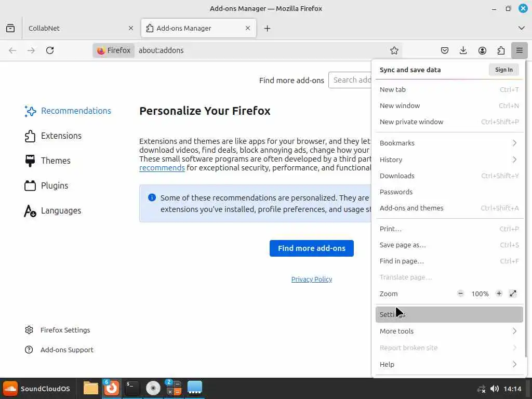Click the network icon in the system tray
Screen dimensions: 532x399
[x=482, y=389]
